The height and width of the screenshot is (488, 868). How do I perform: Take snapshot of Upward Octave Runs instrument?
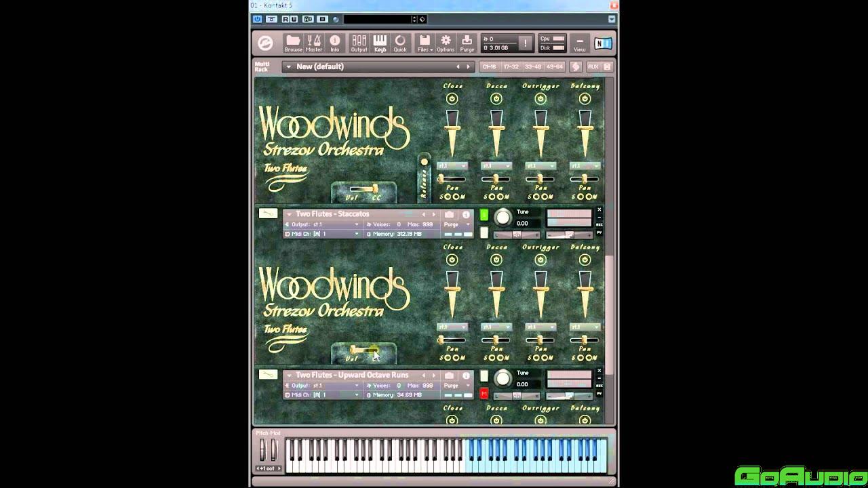click(x=449, y=375)
